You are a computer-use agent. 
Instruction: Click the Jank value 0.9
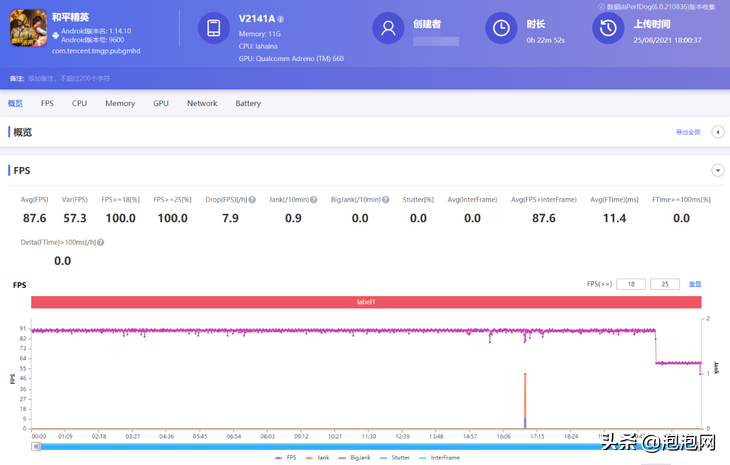(x=293, y=218)
